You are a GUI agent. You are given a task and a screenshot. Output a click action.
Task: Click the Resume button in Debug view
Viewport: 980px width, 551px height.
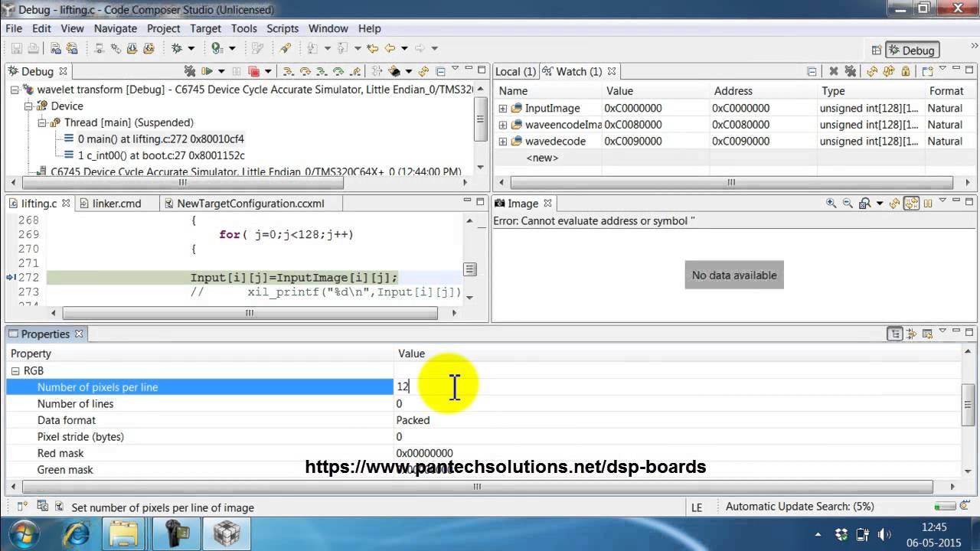click(x=207, y=71)
